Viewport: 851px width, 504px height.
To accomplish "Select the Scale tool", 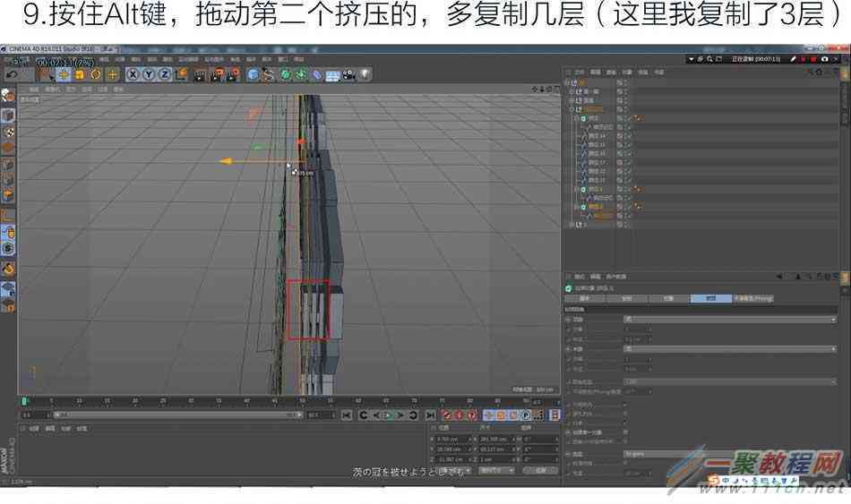I will coord(80,75).
